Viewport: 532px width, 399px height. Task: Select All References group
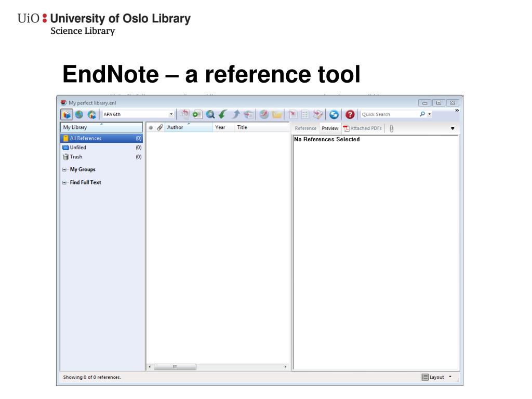pyautogui.click(x=101, y=138)
